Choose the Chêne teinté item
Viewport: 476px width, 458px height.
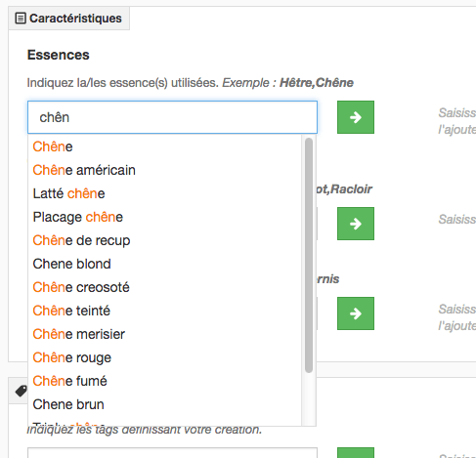[165, 311]
